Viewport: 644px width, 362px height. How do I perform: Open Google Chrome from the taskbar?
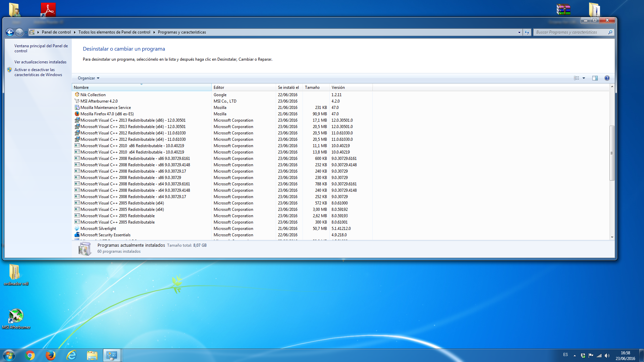pyautogui.click(x=30, y=355)
